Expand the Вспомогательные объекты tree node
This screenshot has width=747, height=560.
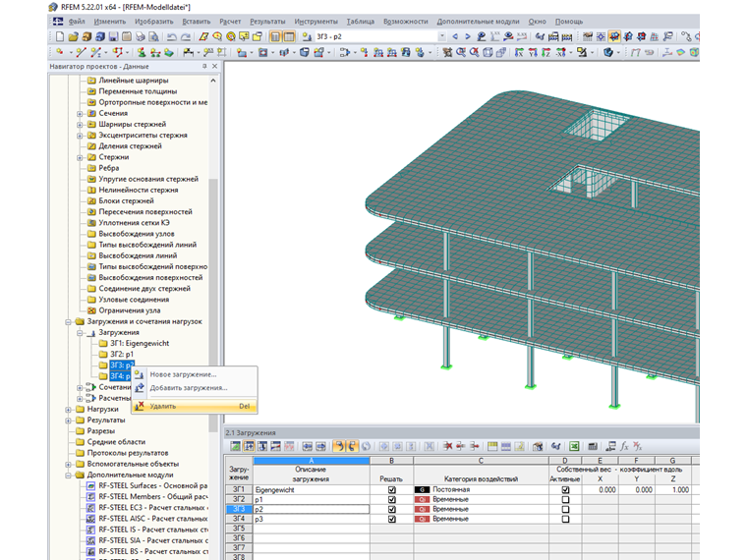(x=68, y=464)
